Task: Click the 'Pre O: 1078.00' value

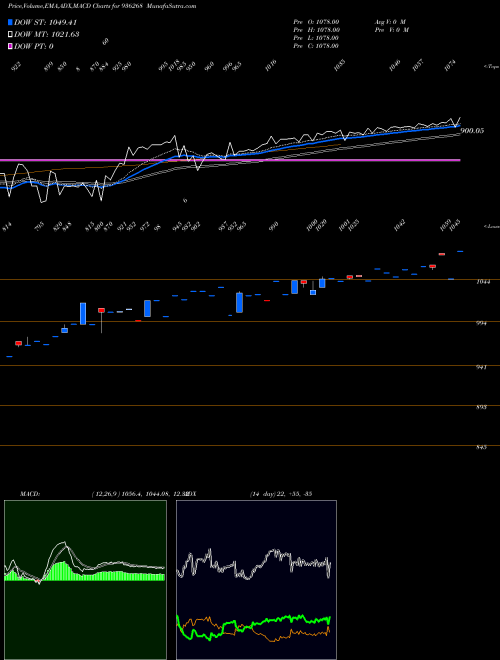Action: click(x=316, y=22)
